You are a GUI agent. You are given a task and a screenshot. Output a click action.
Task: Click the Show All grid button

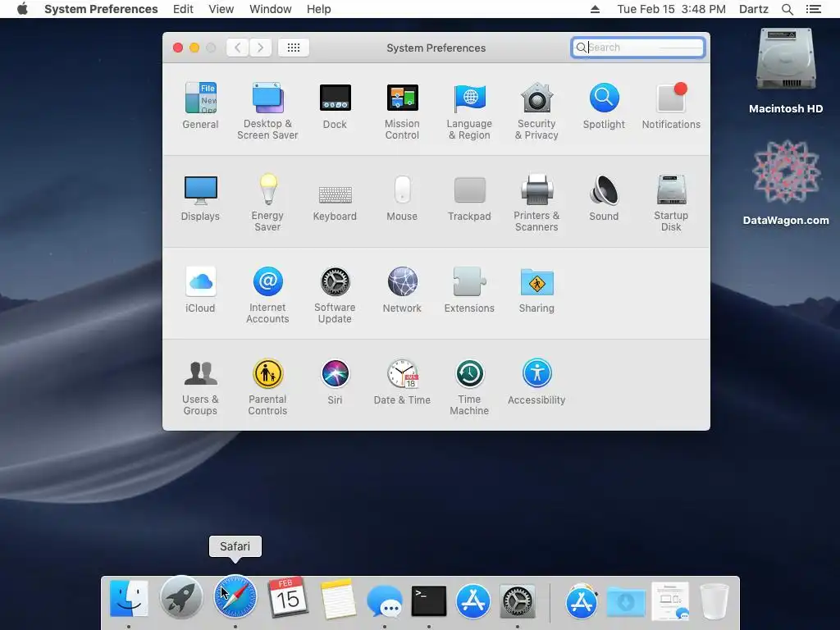coord(294,48)
